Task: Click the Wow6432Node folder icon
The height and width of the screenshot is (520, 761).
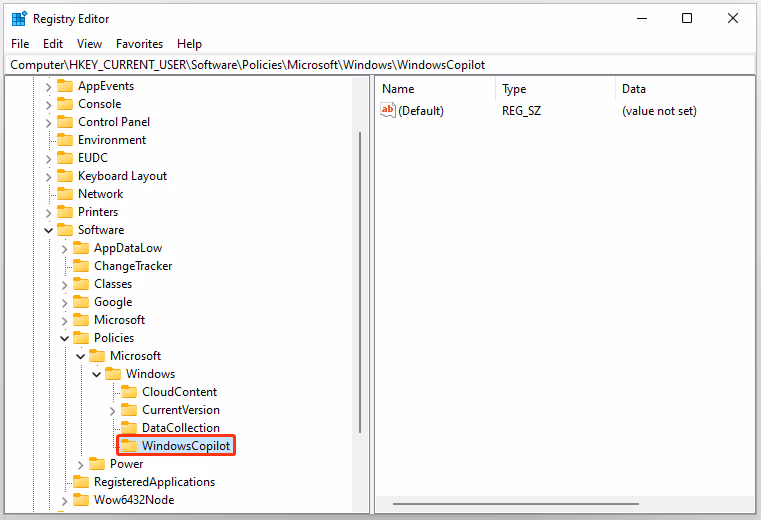Action: [81, 500]
